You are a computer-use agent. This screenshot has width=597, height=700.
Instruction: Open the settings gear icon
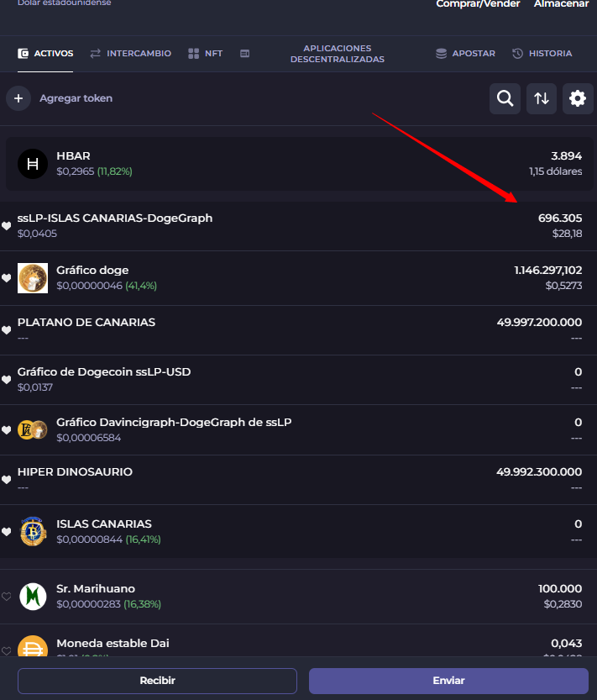click(x=578, y=98)
